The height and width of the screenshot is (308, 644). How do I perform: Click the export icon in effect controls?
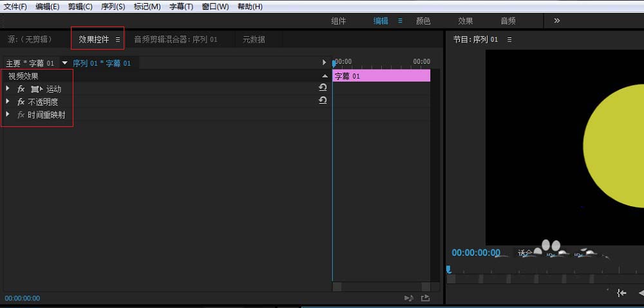click(x=426, y=298)
